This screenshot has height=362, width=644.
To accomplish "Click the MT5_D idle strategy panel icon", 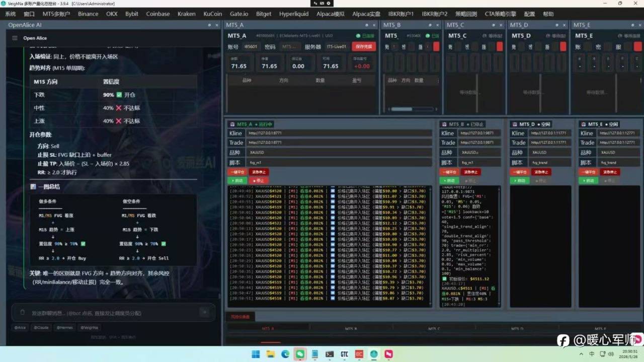I will [514, 124].
